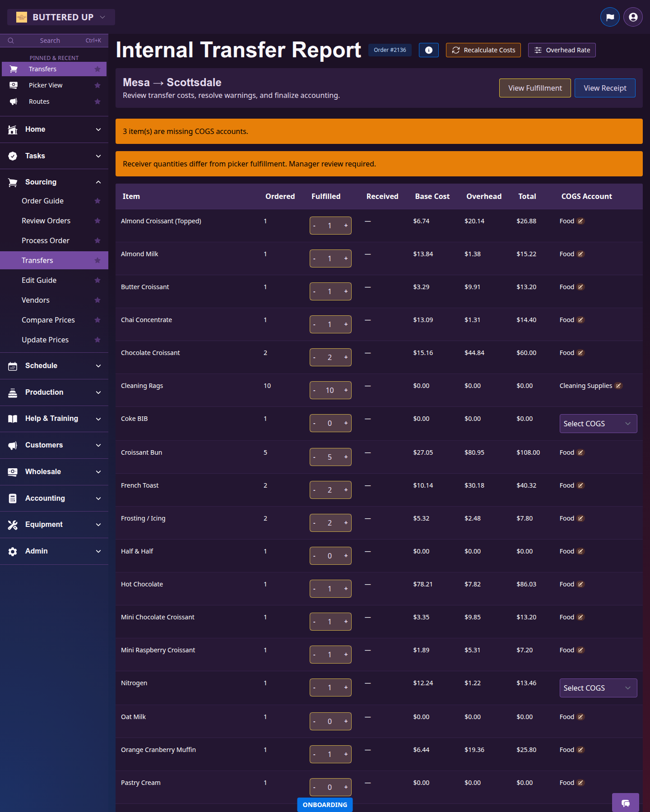This screenshot has width=650, height=812.
Task: Click the info icon beside Order #2136
Action: [429, 50]
